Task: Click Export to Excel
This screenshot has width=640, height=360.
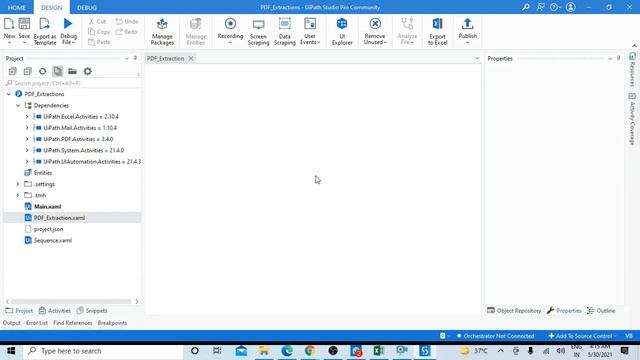Action: (x=438, y=31)
